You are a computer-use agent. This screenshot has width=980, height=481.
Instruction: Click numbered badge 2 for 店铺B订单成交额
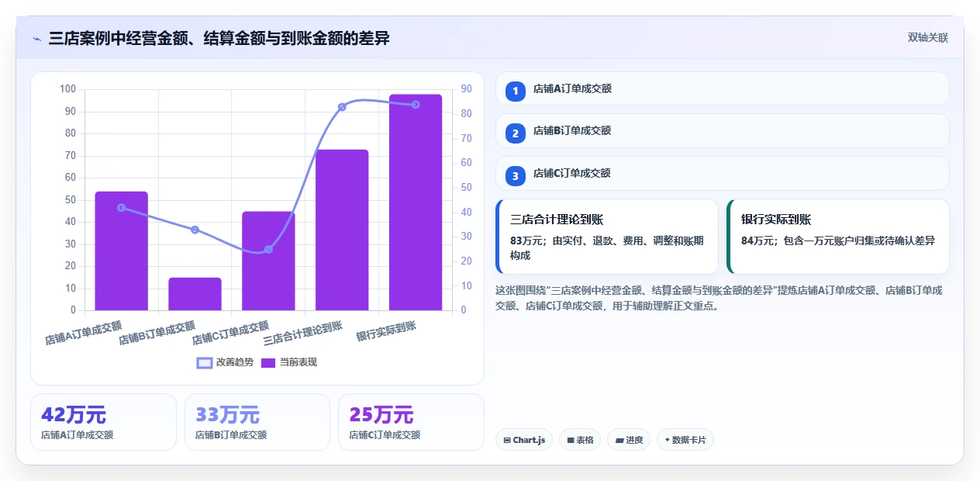pyautogui.click(x=516, y=133)
